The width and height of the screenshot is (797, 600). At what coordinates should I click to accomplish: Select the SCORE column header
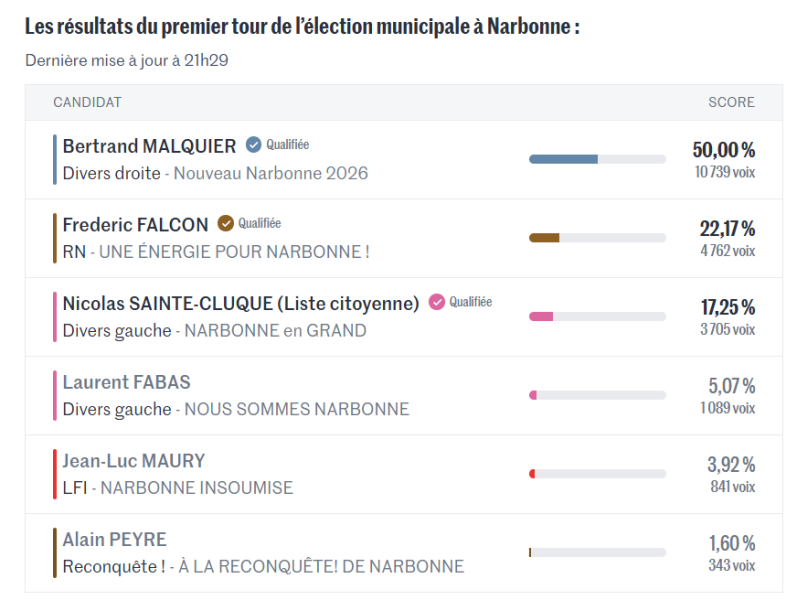click(x=731, y=102)
